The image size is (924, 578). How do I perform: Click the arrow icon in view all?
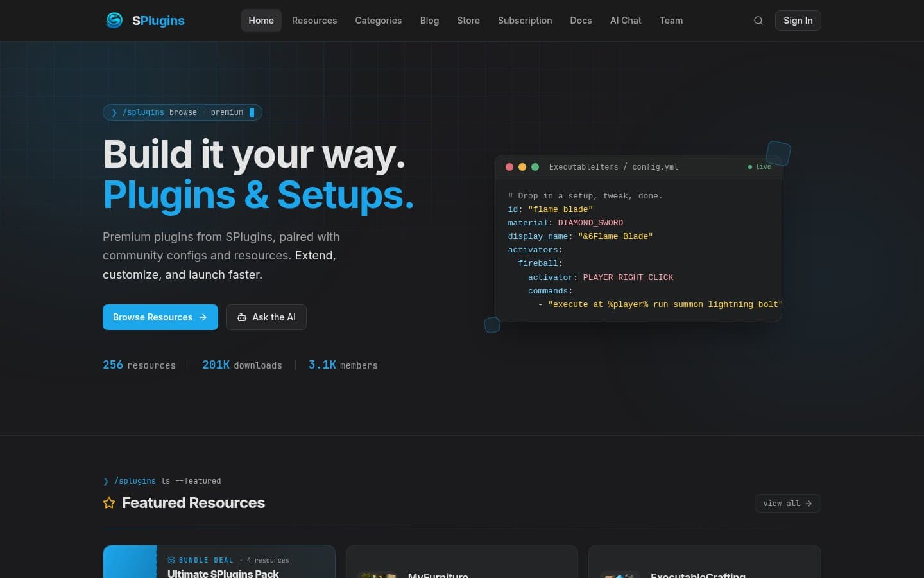click(x=809, y=504)
